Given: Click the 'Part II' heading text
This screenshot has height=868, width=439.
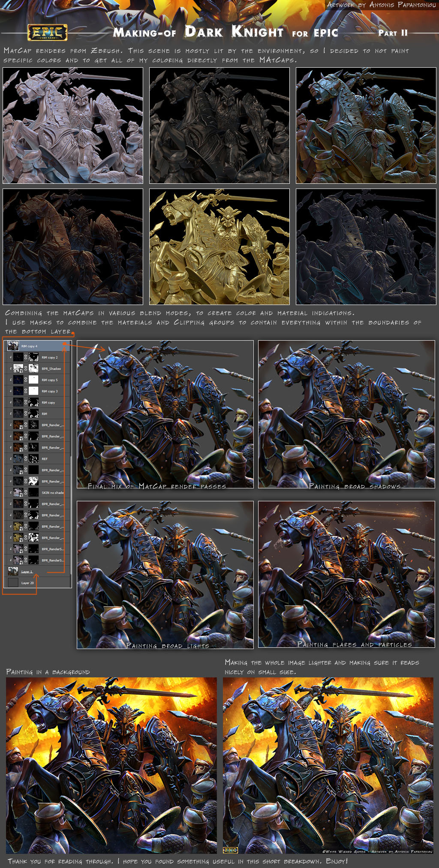Looking at the screenshot, I should 393,33.
